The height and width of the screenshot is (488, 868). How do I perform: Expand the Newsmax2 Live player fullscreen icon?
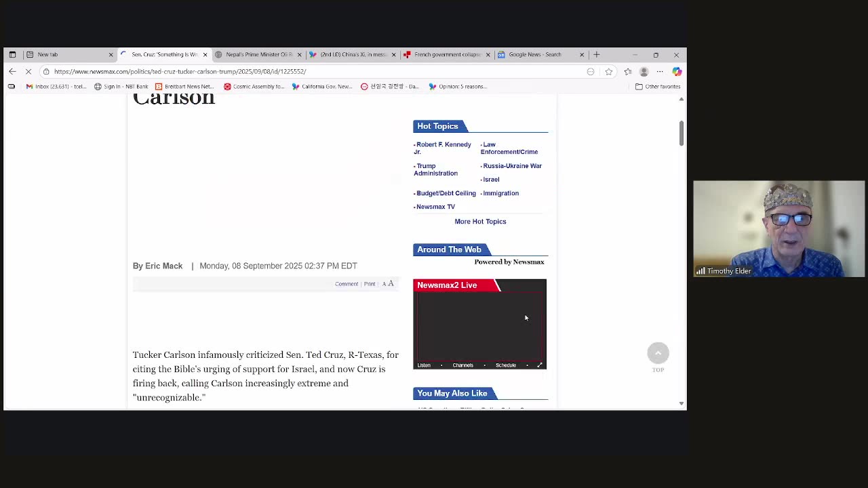tap(540, 365)
